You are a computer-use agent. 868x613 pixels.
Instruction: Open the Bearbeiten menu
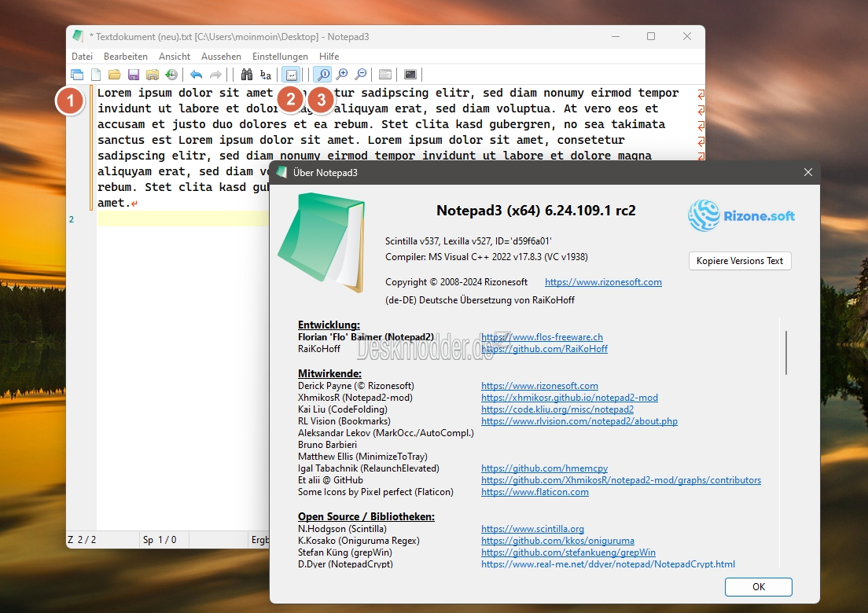(126, 57)
